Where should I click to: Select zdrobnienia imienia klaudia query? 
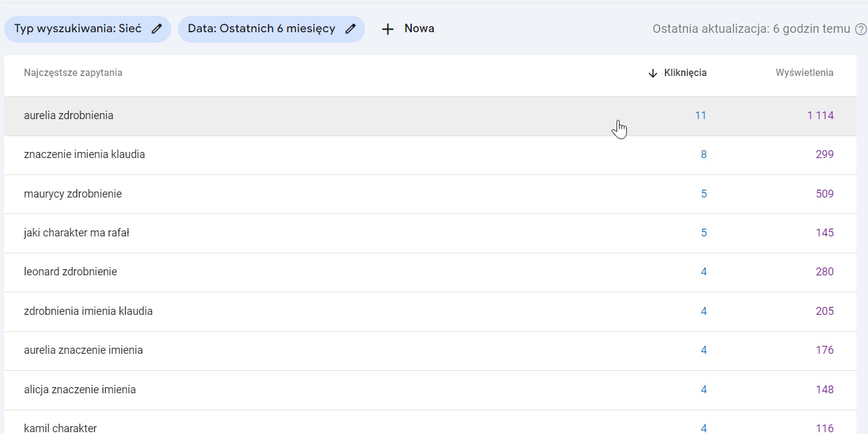click(88, 311)
